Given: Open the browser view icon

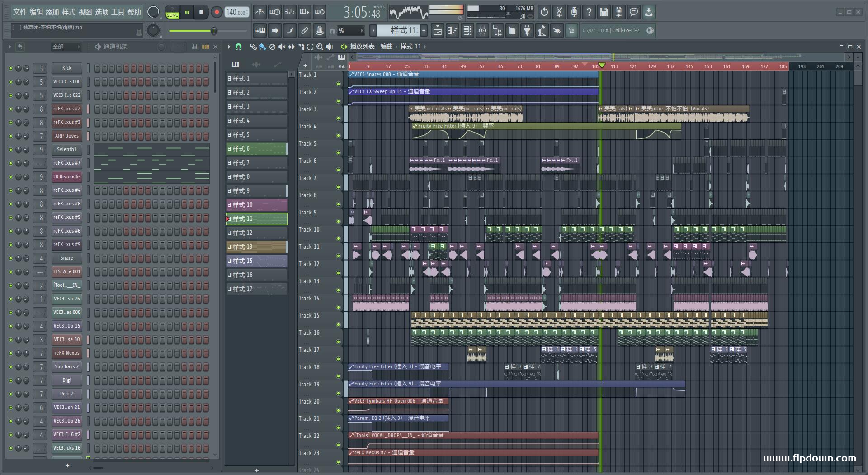Looking at the screenshot, I should tap(497, 31).
